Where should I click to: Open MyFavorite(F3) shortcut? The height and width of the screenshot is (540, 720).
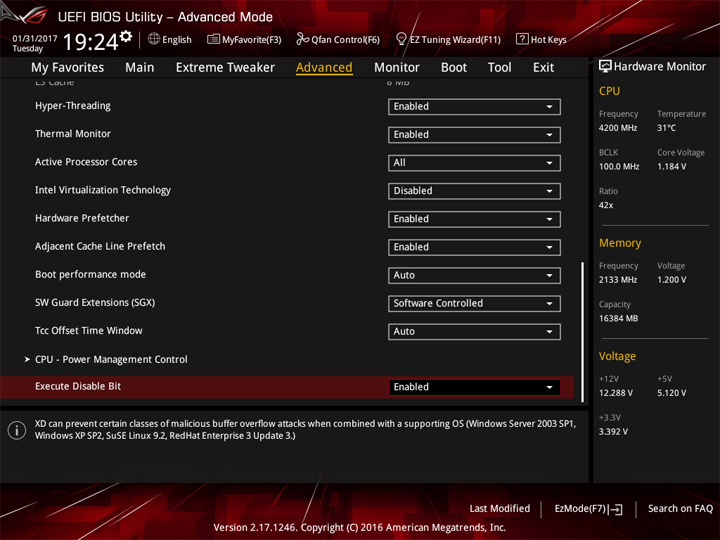(x=244, y=39)
